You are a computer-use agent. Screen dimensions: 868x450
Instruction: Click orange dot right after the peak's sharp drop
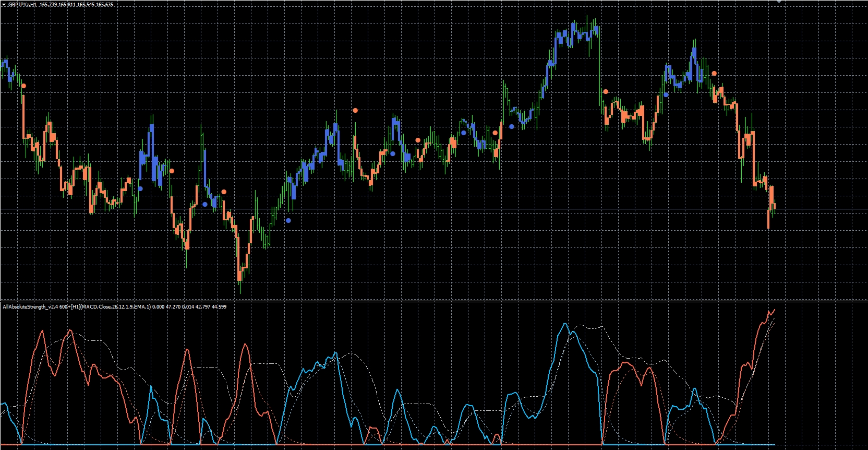(606, 91)
